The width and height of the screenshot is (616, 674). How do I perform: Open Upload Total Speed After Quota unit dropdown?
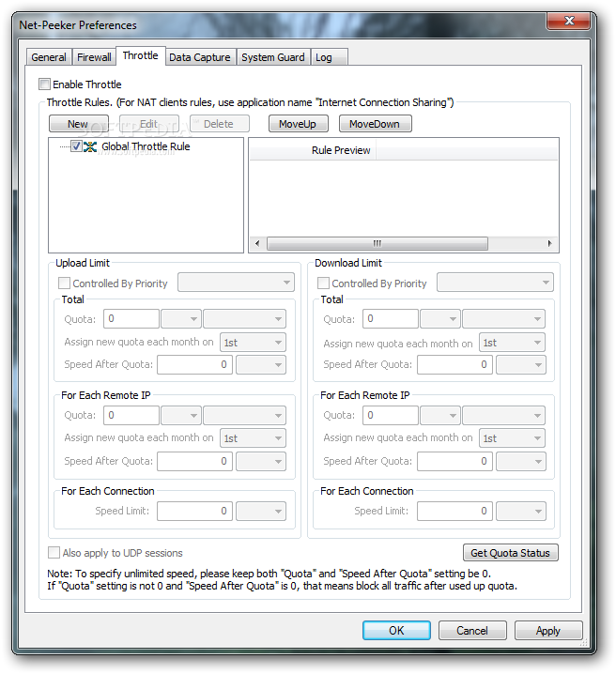coord(261,364)
